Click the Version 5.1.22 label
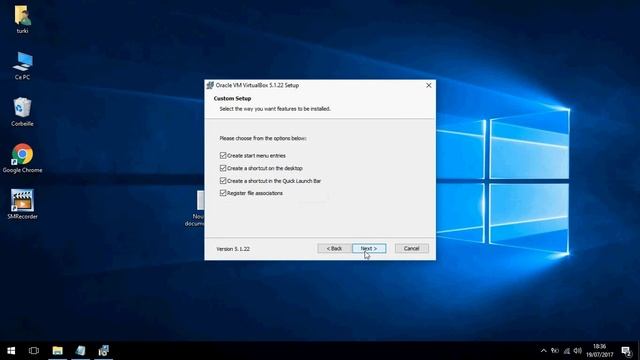 point(233,249)
